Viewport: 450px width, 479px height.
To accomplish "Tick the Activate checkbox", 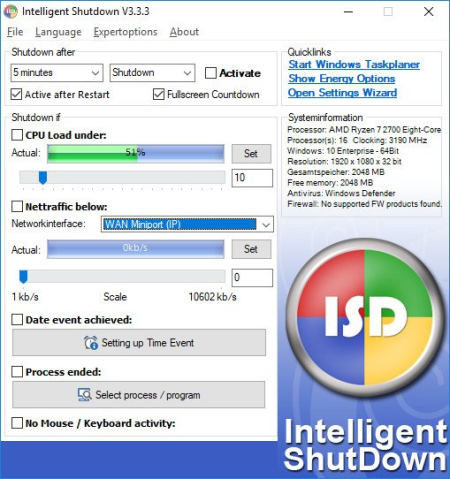I will pyautogui.click(x=211, y=73).
